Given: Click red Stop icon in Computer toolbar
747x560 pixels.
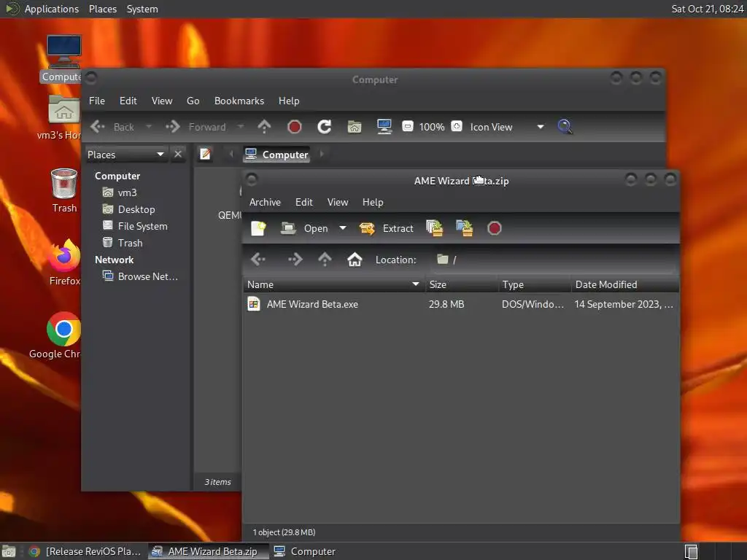Looking at the screenshot, I should [295, 127].
